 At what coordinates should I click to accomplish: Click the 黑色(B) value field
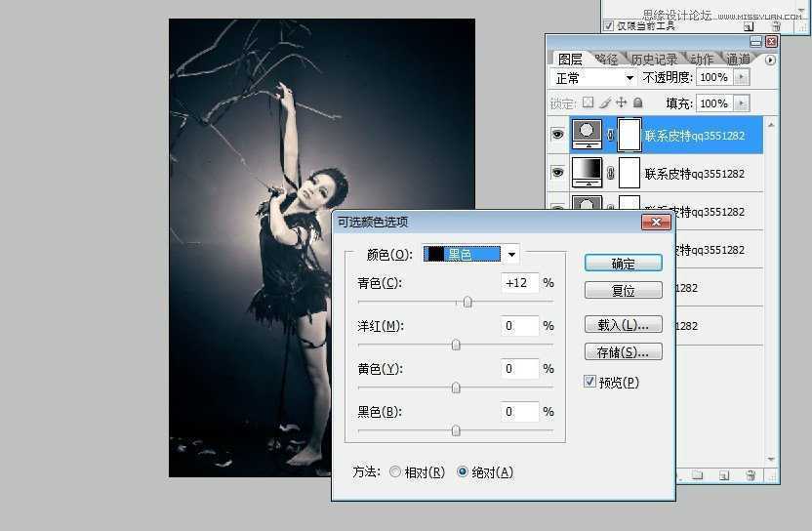[519, 412]
